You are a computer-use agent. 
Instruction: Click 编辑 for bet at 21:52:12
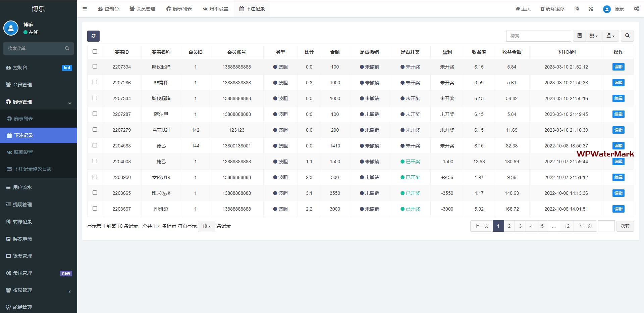click(618, 67)
